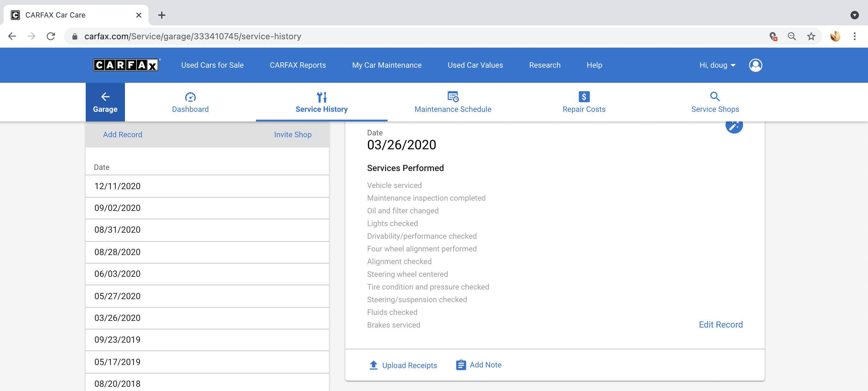Bookmark this page with the star
868x391 pixels.
click(811, 36)
